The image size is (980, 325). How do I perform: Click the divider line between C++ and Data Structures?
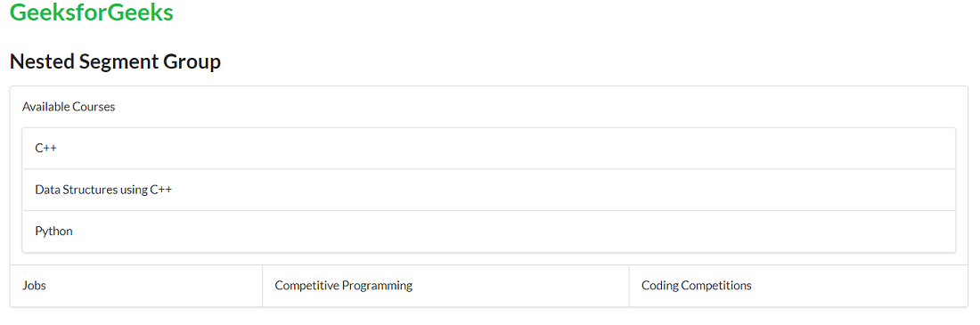(x=489, y=169)
